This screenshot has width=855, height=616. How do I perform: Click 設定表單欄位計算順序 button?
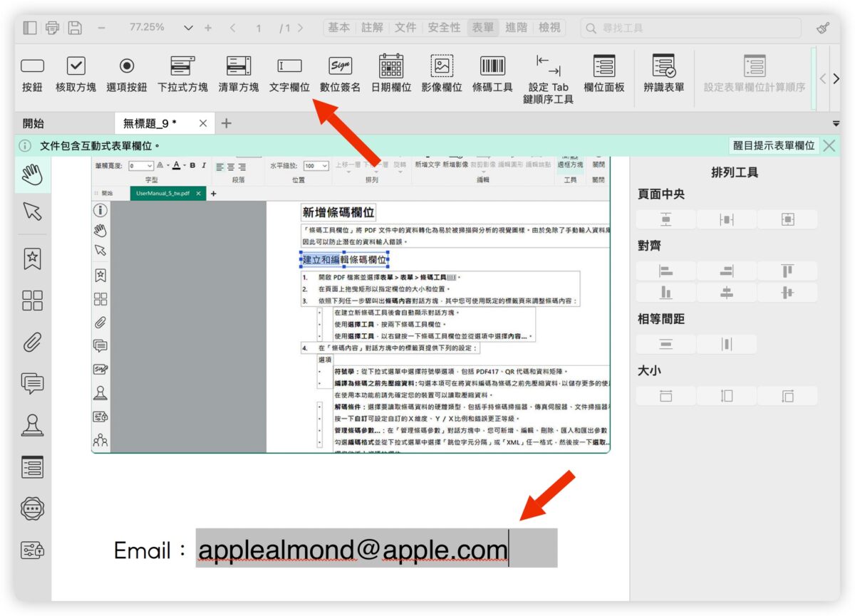click(x=755, y=75)
